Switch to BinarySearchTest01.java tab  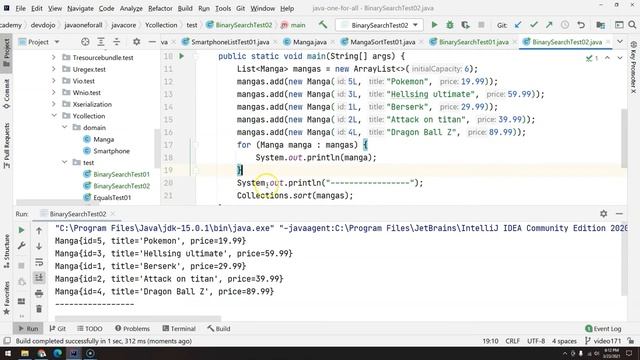[473, 42]
